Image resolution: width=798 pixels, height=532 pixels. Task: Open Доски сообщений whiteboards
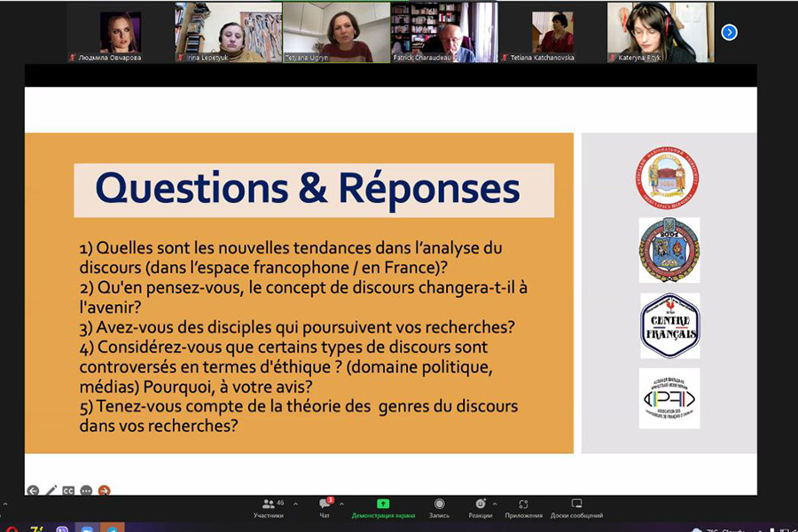(576, 508)
